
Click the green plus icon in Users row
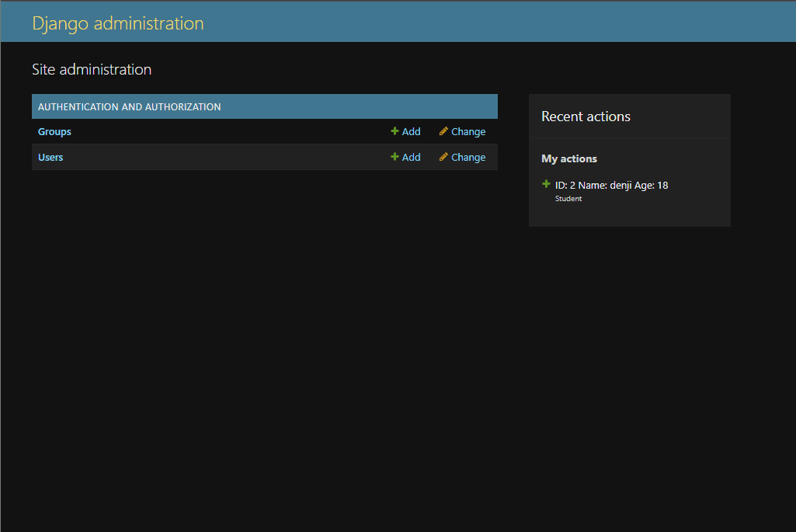tap(395, 157)
